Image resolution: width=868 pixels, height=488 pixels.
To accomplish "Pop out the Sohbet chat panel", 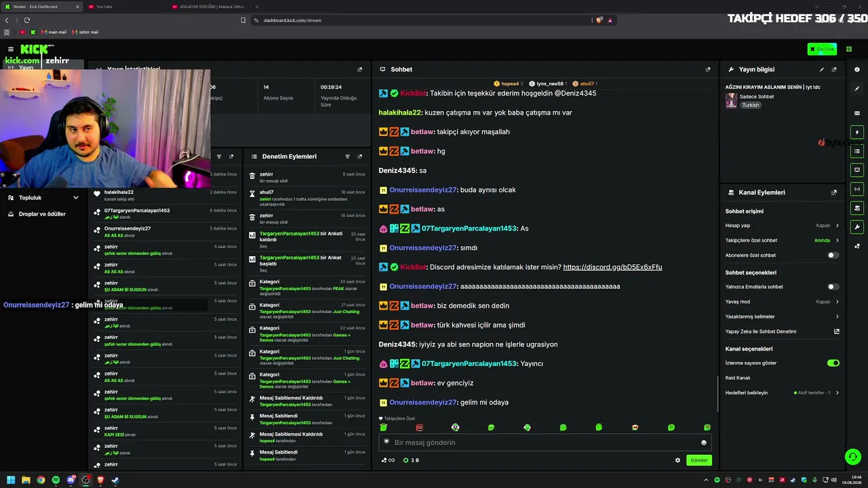I will point(708,69).
